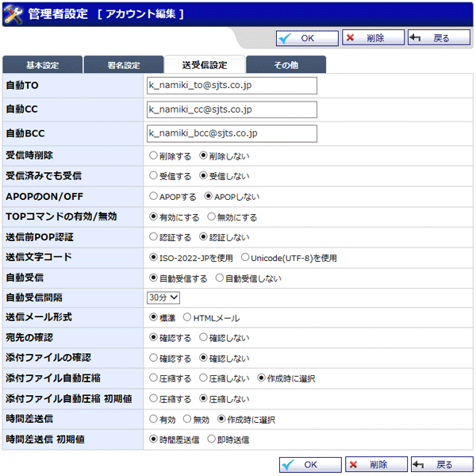476x476 pixels.
Task: Select 即時送信 as 初期値
Action: [211, 439]
